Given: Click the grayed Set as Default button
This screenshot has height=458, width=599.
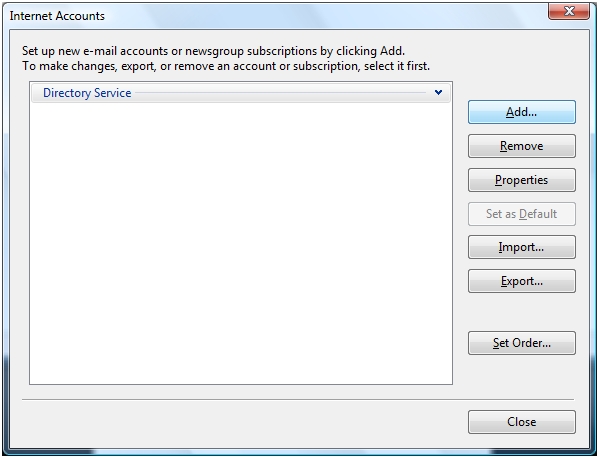Looking at the screenshot, I should 521,214.
